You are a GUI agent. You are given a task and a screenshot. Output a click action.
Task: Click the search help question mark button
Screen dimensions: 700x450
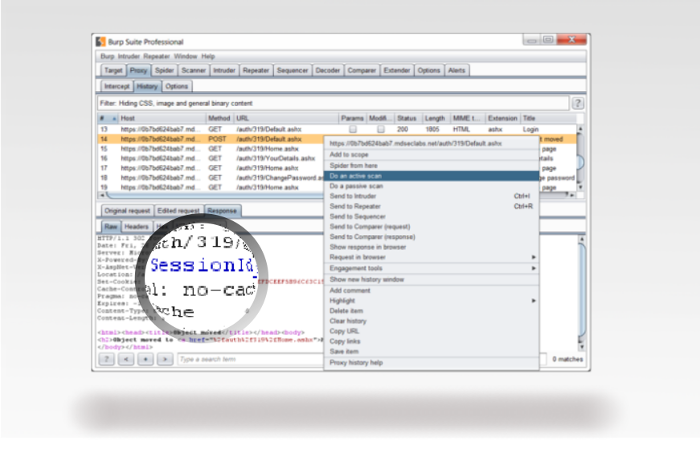106,359
